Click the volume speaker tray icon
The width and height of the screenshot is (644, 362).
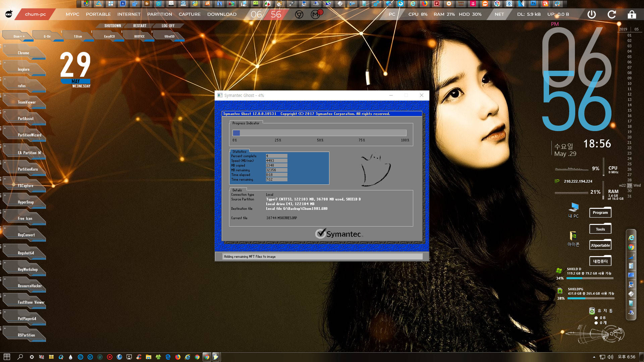[610, 357]
